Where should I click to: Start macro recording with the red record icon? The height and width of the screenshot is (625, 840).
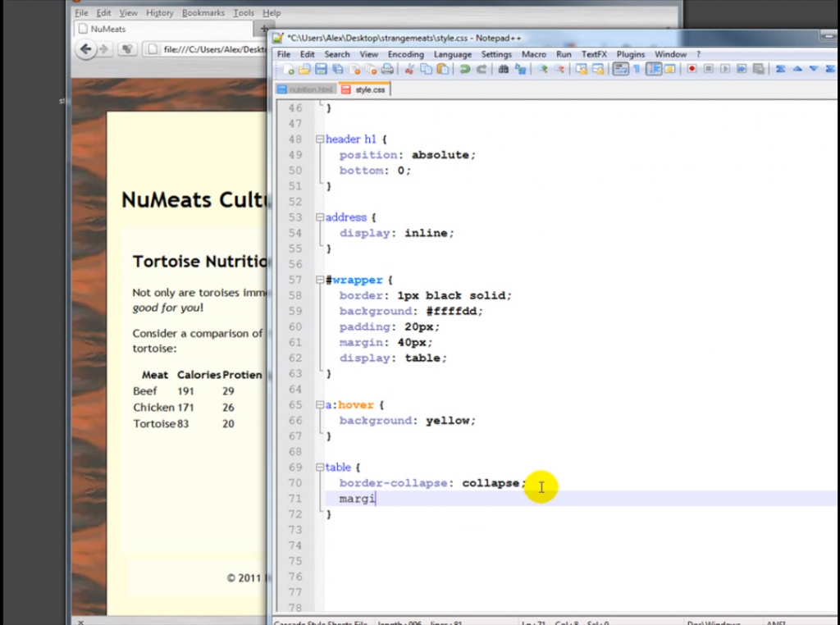tap(692, 70)
